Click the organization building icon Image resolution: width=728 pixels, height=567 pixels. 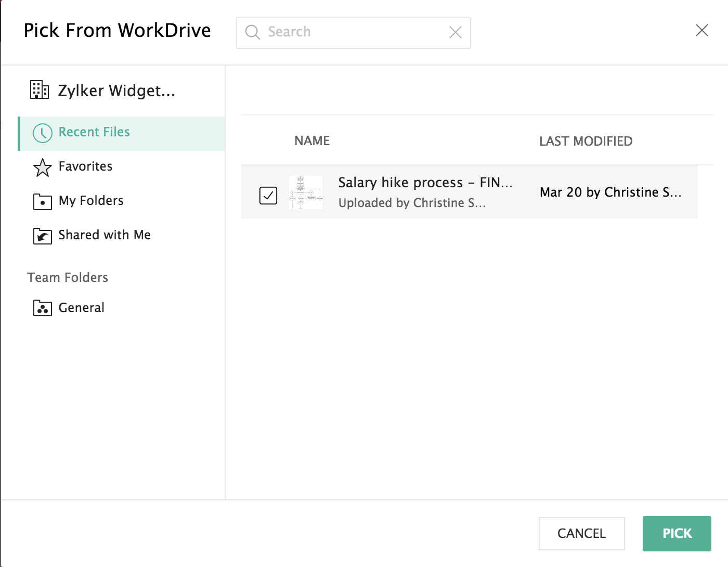40,90
